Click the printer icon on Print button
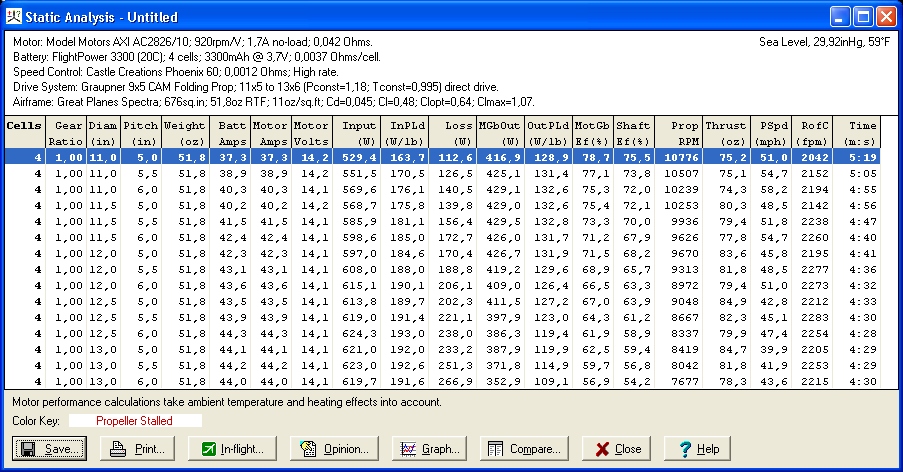 click(x=118, y=449)
